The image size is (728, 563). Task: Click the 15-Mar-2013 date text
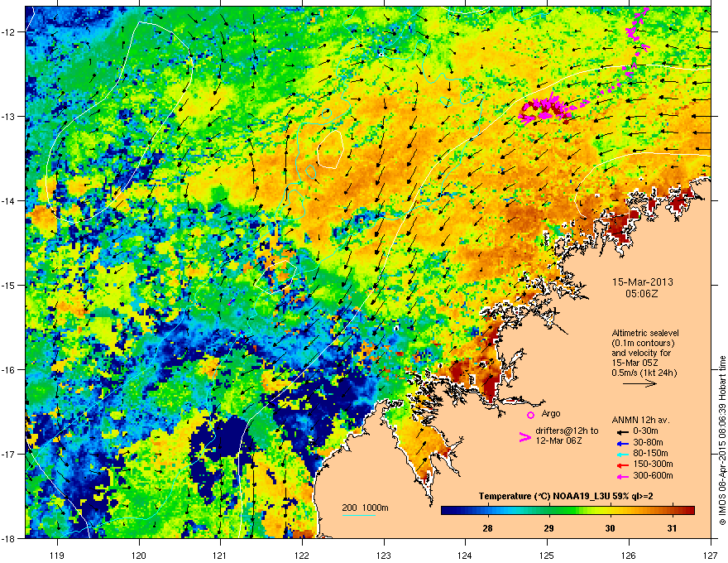[643, 282]
